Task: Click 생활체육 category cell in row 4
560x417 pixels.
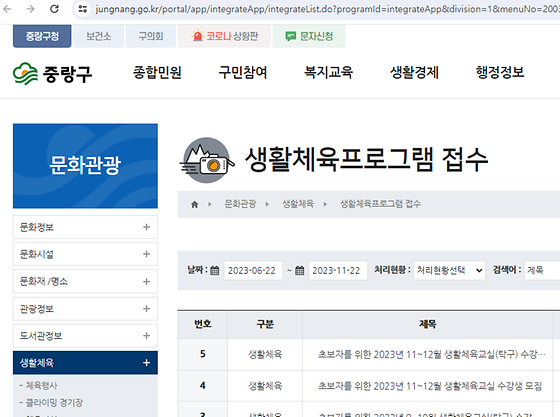Action: 265,386
